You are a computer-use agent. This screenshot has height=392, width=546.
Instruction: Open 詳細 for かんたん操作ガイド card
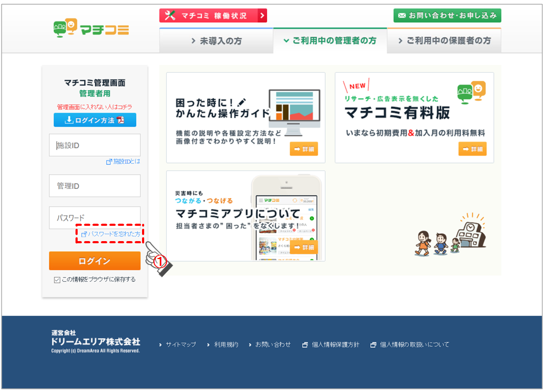pyautogui.click(x=304, y=149)
